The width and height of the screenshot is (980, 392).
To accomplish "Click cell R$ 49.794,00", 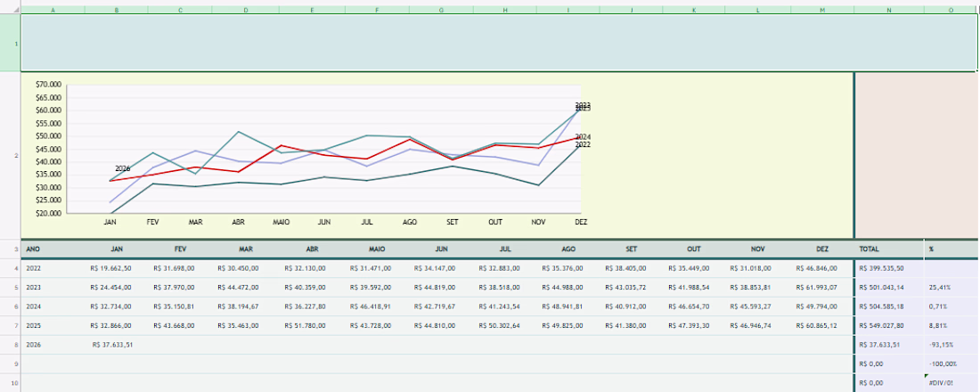I will [x=822, y=306].
